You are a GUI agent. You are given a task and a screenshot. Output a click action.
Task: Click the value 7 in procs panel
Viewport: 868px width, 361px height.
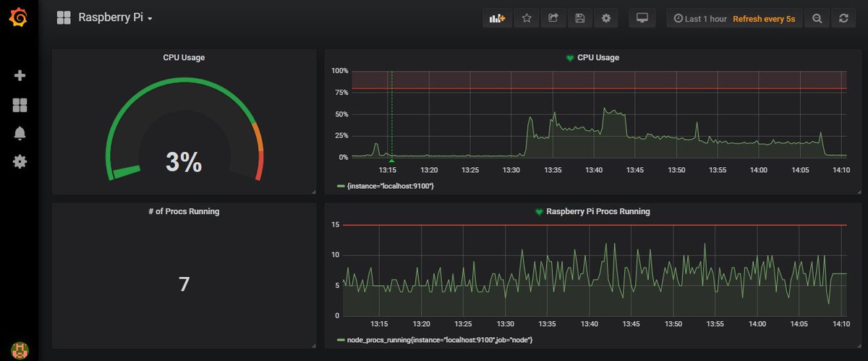click(x=184, y=284)
